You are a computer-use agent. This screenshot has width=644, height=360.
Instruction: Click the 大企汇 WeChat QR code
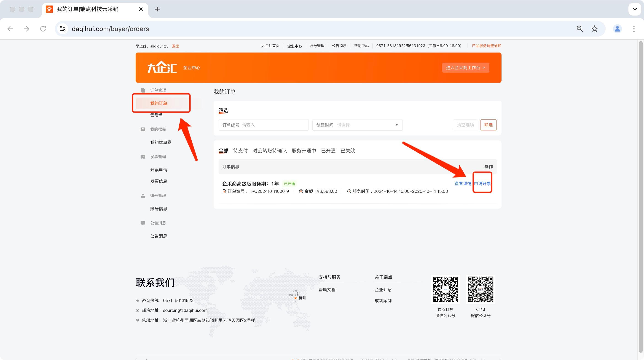(480, 289)
